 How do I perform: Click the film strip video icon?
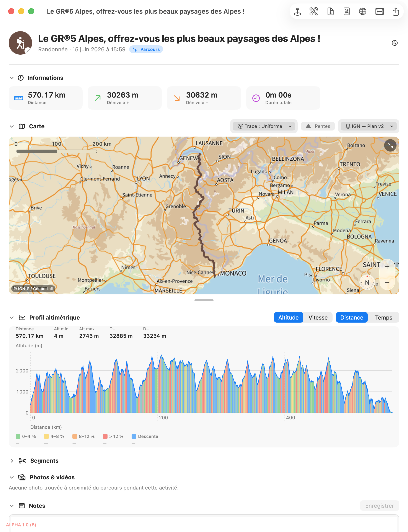(379, 11)
